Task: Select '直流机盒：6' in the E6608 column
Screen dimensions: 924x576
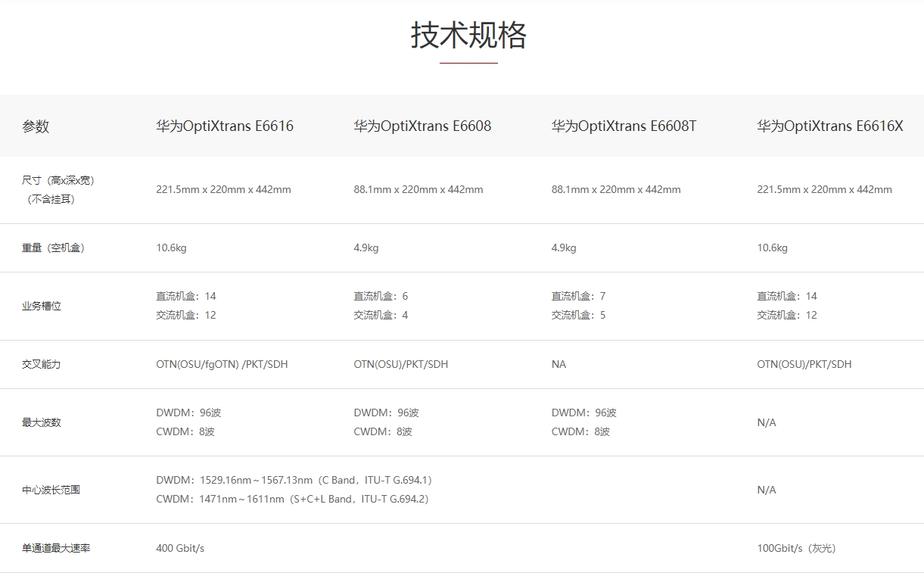Action: 381,297
